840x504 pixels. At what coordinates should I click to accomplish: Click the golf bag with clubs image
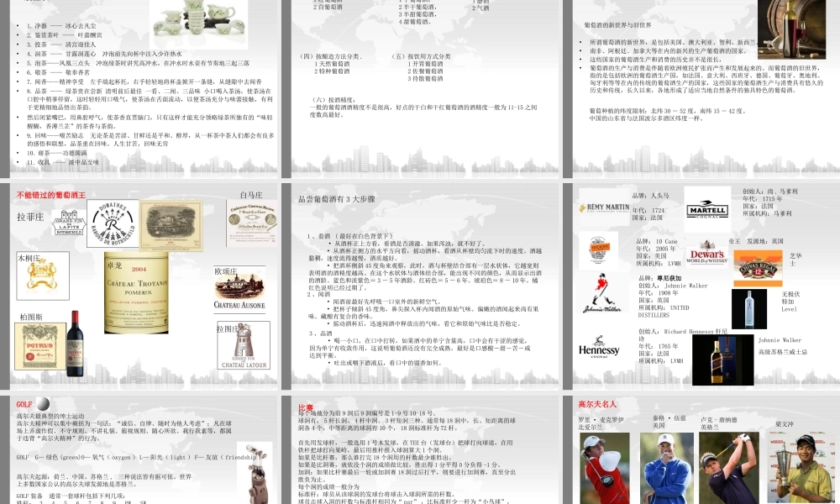coord(255,473)
